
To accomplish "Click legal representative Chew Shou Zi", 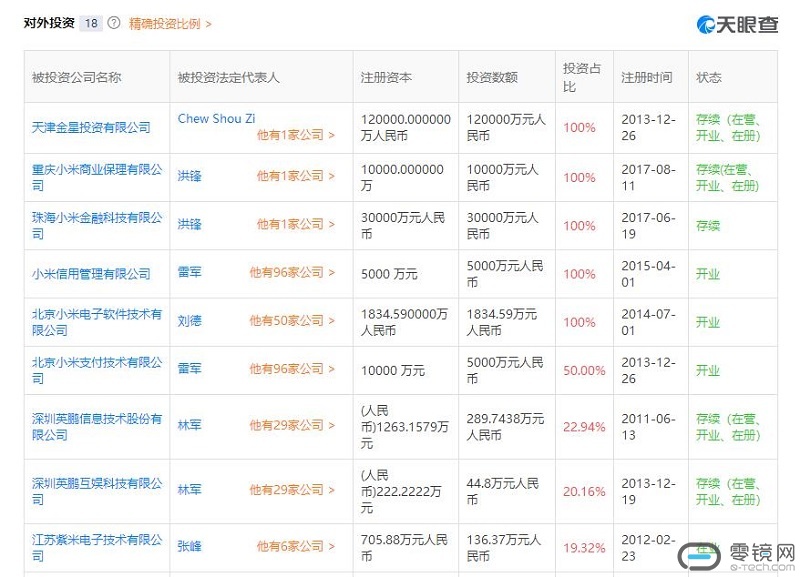I will pyautogui.click(x=216, y=119).
